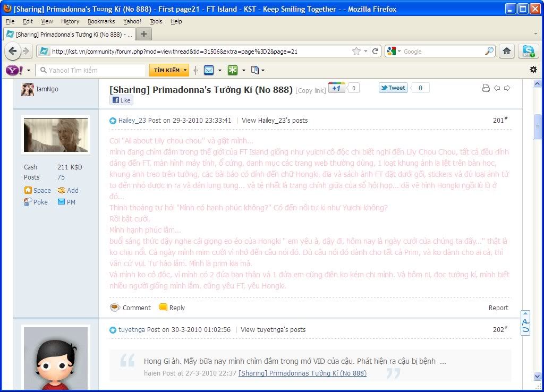The height and width of the screenshot is (392, 544).
Task: Open the Tools menu
Action: (156, 21)
